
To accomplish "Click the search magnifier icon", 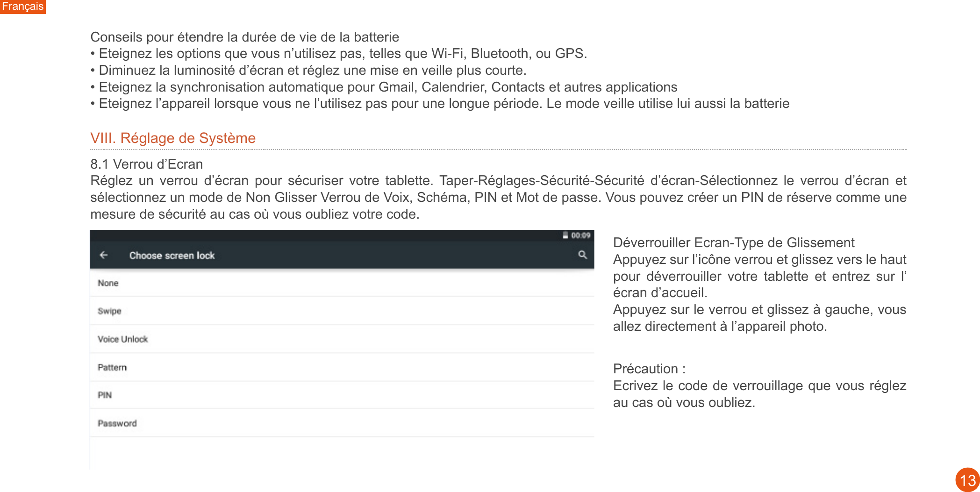I will pos(582,255).
